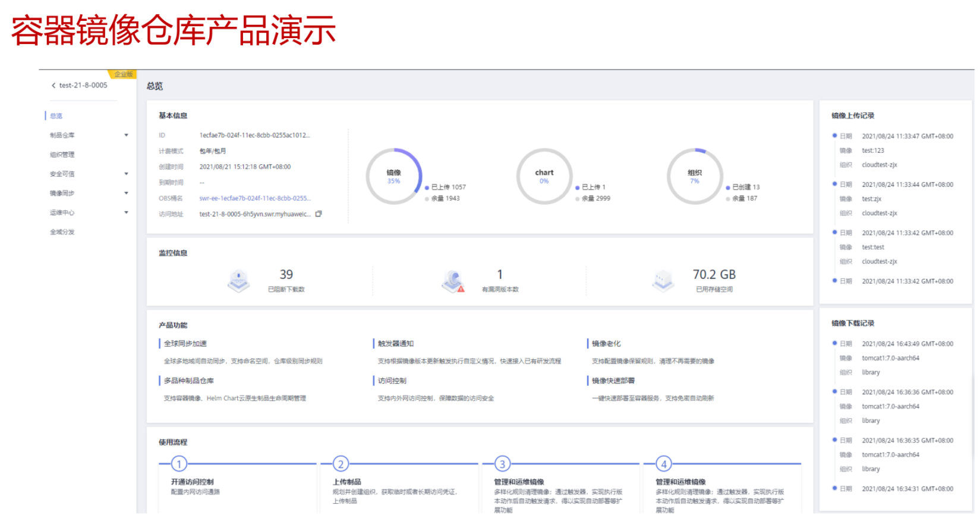The image size is (980, 524).
Task: Open 制品仓库 in the sidebar
Action: coord(62,136)
